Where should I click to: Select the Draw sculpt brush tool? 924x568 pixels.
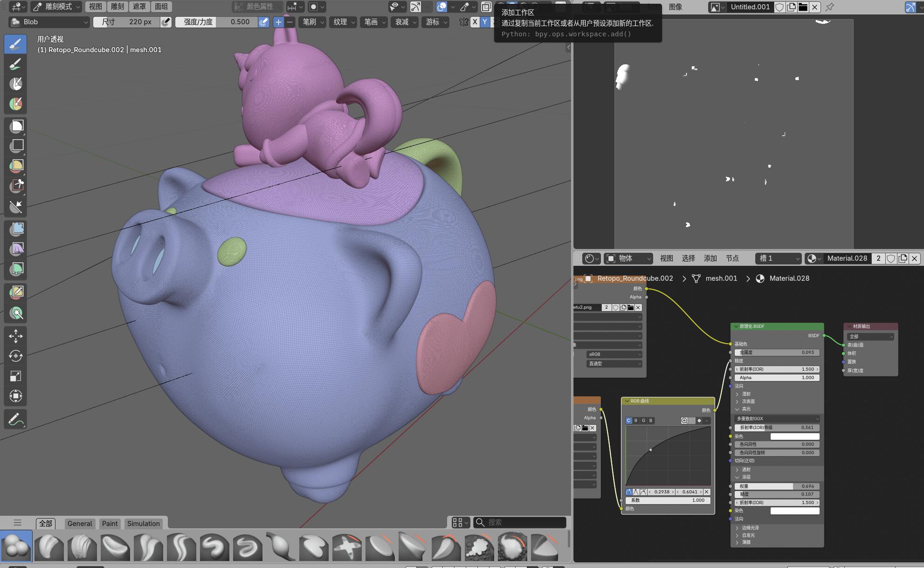coord(15,44)
